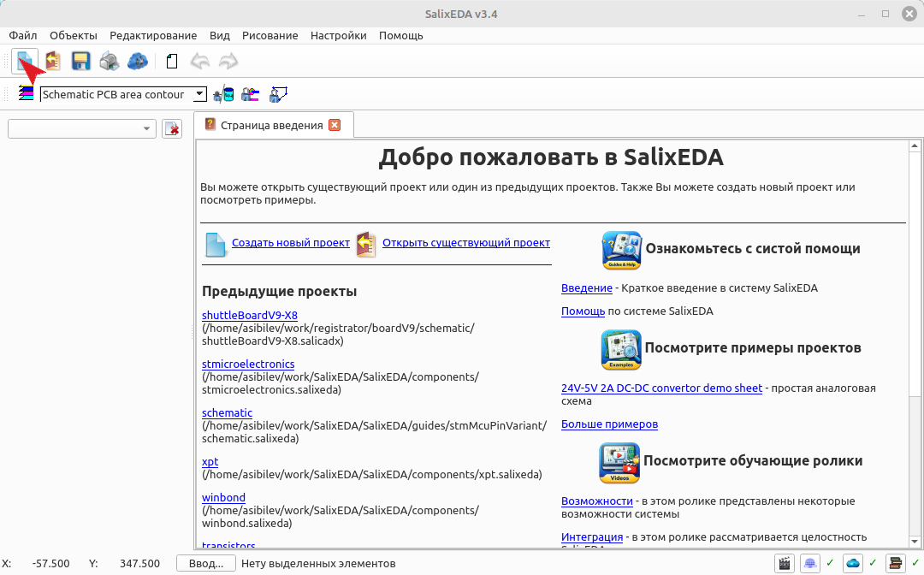Click the 'Предыдущие проекты' heading

279,291
